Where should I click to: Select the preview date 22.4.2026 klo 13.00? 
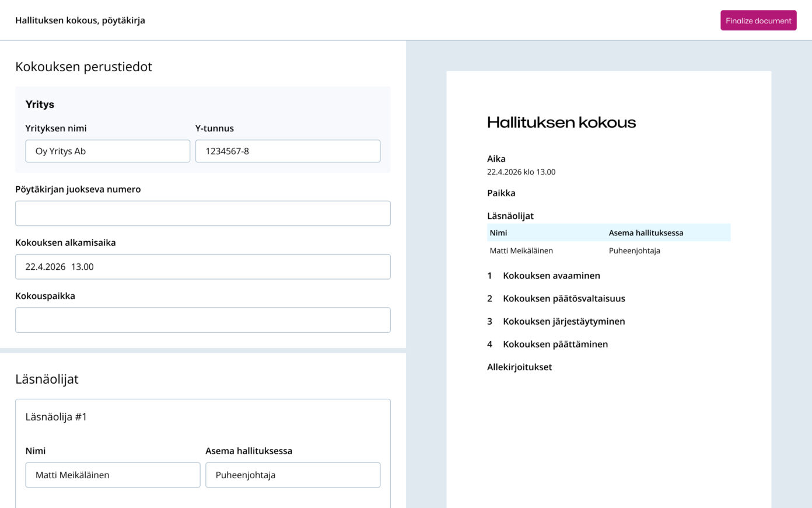click(x=521, y=172)
